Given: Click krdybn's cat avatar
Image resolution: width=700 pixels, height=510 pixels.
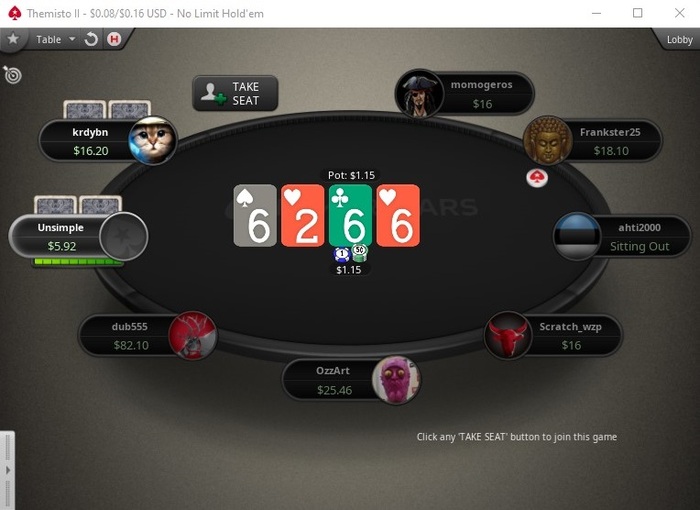Looking at the screenshot, I should click(153, 141).
